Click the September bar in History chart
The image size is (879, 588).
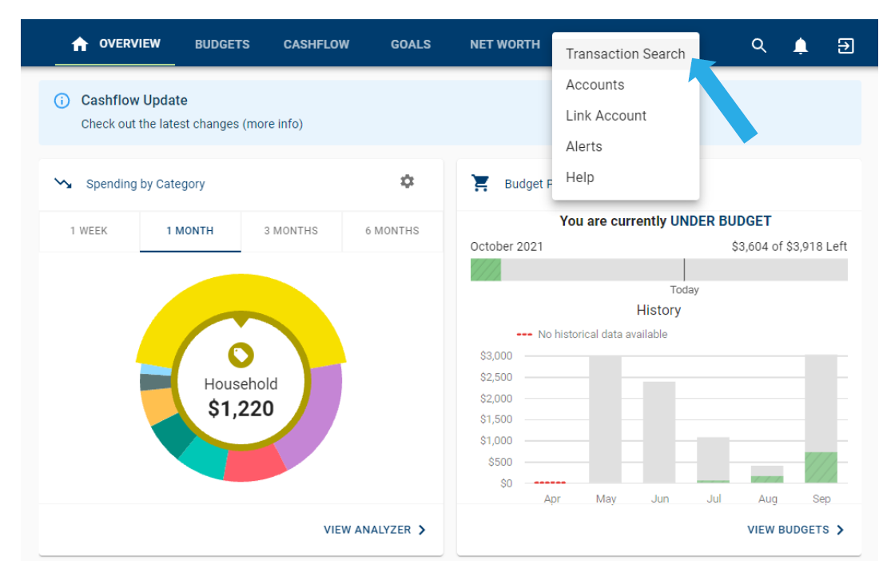(x=821, y=419)
